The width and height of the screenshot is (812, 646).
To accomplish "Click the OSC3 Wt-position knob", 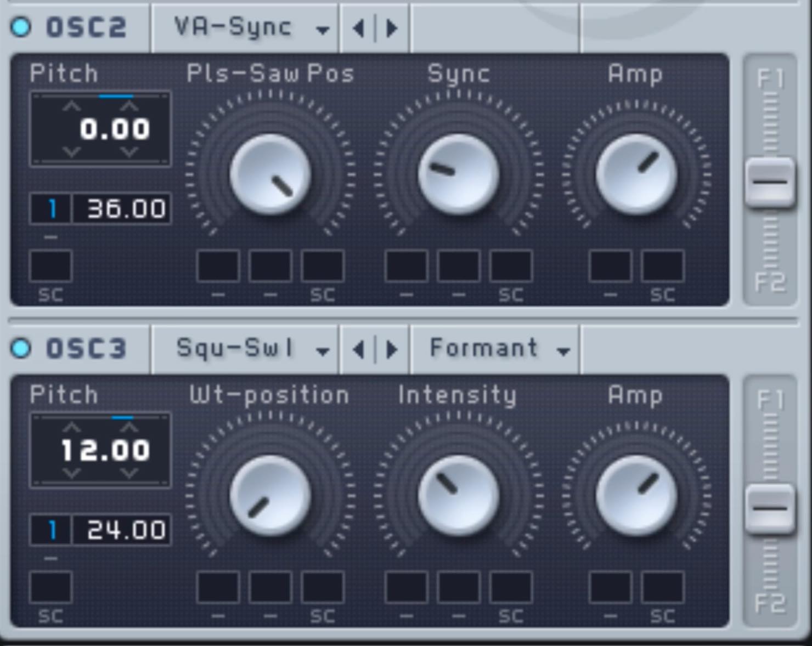I will tap(270, 495).
